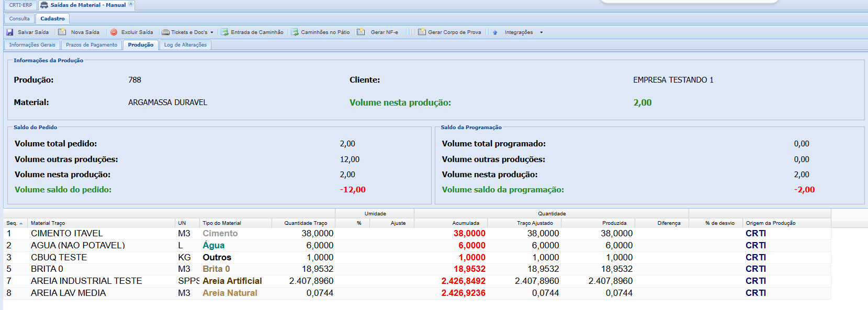This screenshot has width=868, height=310.
Task: Click the production number 788
Action: tap(134, 80)
